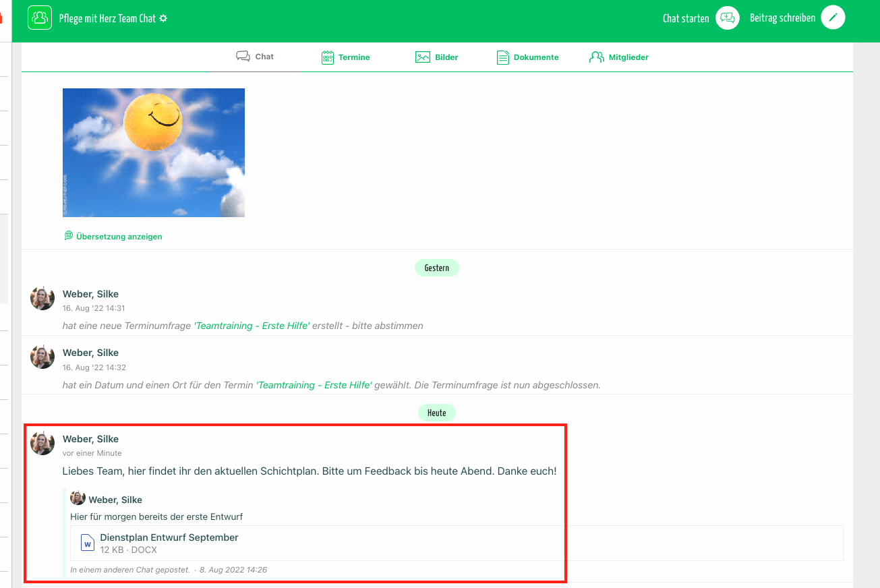Viewport: 880px width, 588px height.
Task: Click the Chat starten text button
Action: pyautogui.click(x=686, y=19)
